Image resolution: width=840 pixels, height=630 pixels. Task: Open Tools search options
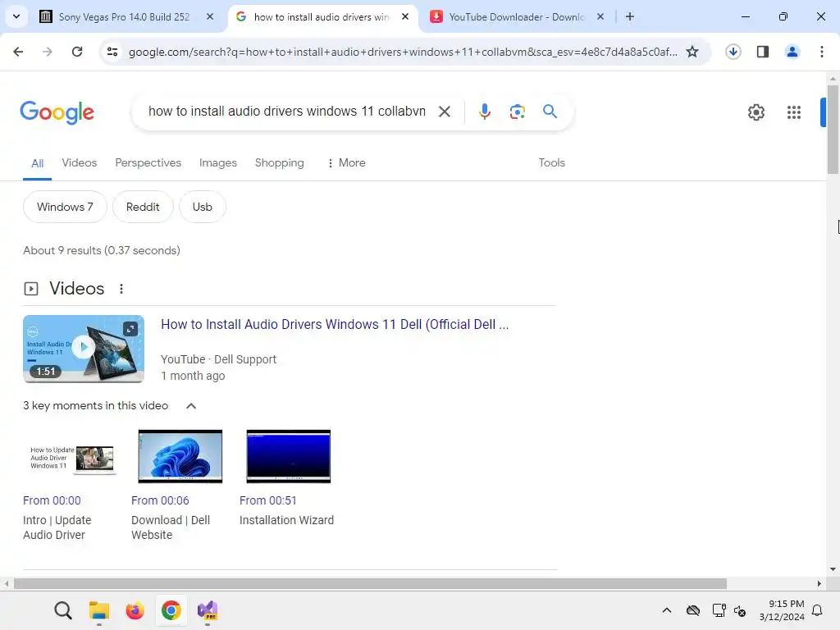click(x=551, y=162)
